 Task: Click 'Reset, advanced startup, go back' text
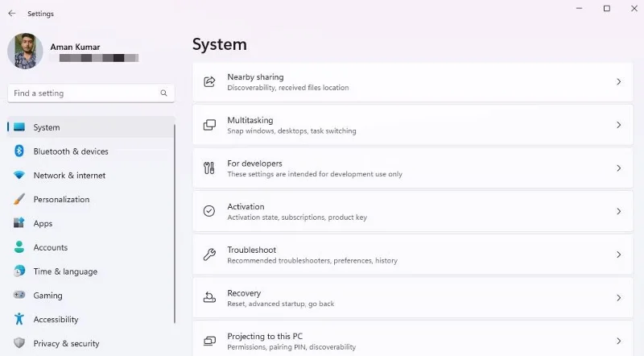coord(280,304)
